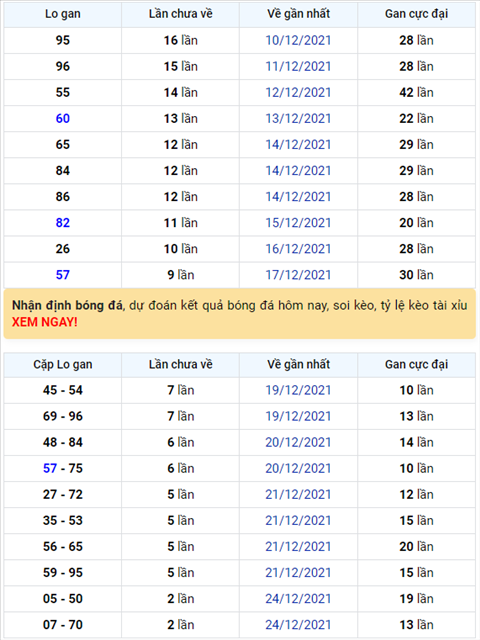Click lo gan number 26

(x=63, y=249)
